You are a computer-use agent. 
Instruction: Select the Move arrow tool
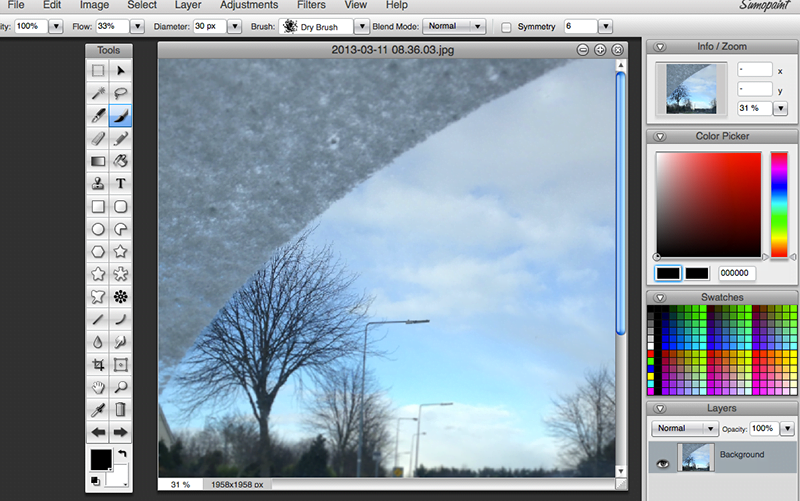click(120, 70)
